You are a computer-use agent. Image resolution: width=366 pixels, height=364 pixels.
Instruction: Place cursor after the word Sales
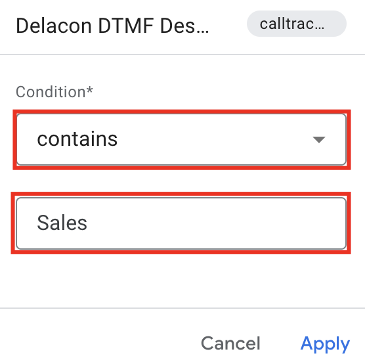point(88,223)
